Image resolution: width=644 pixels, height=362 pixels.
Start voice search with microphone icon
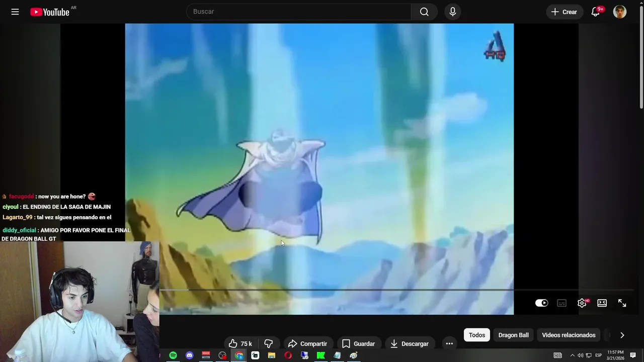point(453,12)
